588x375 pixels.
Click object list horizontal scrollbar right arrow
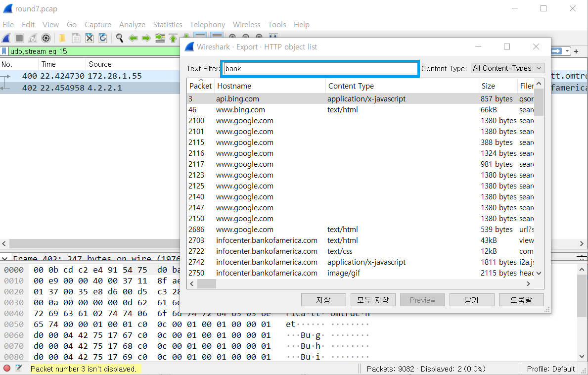pos(528,284)
